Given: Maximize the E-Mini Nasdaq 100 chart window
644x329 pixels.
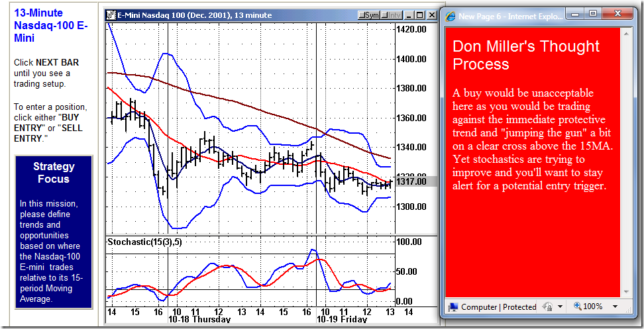Looking at the screenshot, I should point(420,15).
